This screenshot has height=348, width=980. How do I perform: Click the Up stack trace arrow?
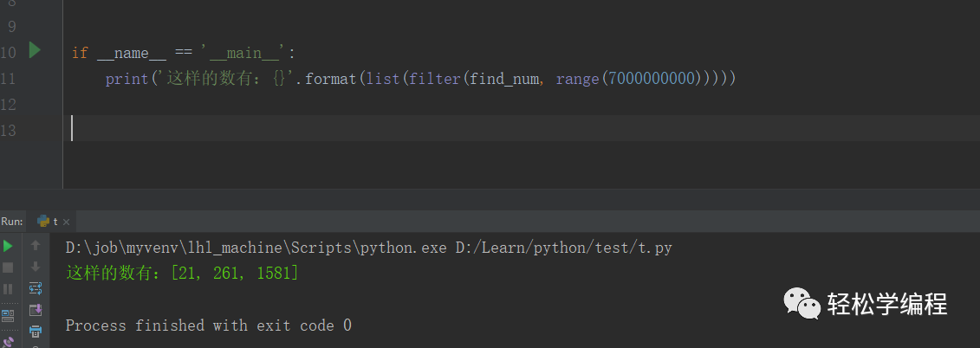[36, 246]
